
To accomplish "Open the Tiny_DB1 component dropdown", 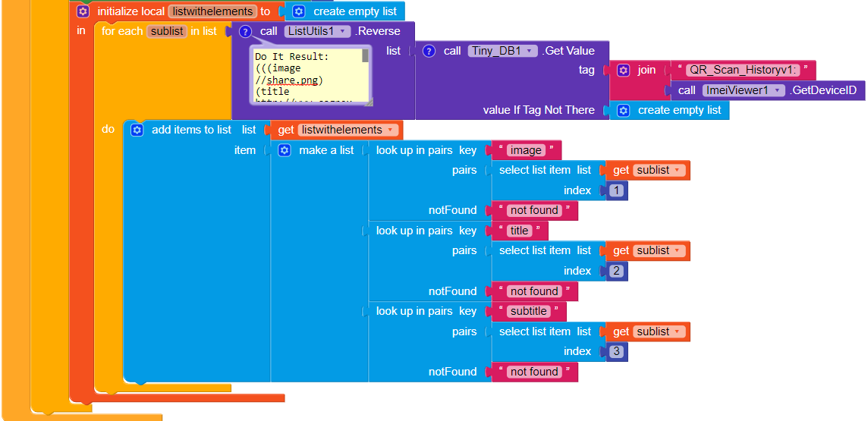I will click(x=502, y=51).
